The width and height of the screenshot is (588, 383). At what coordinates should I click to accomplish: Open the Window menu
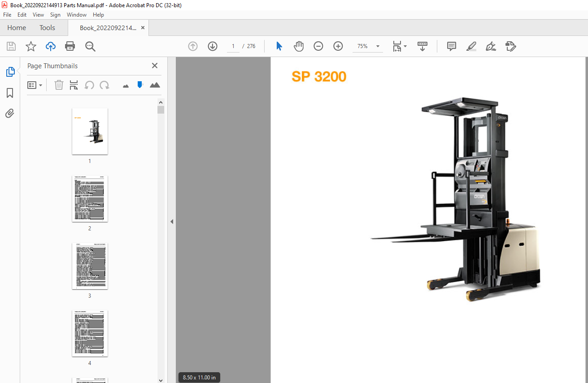pyautogui.click(x=77, y=15)
